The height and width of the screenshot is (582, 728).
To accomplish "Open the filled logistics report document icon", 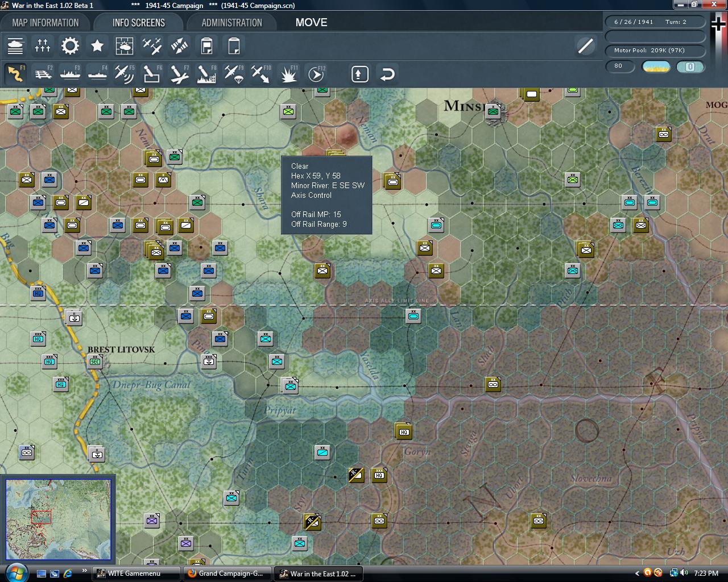I will [206, 45].
